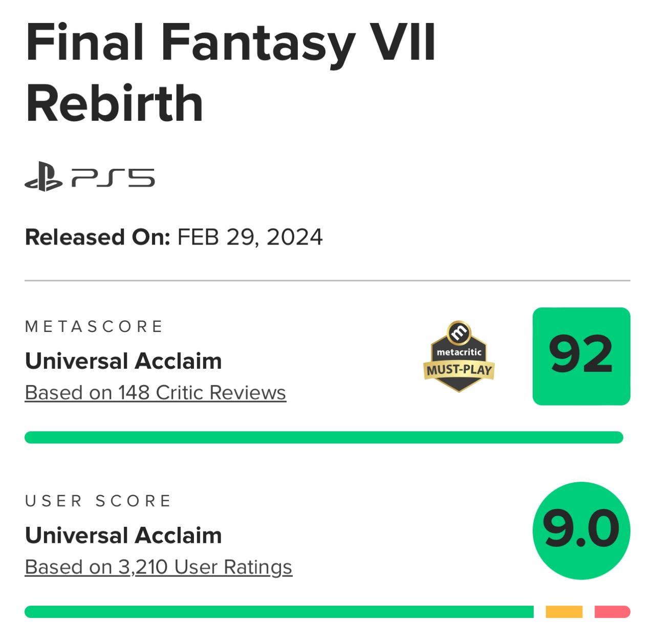The image size is (655, 644).
Task: Click the PS5 platform wordmark
Action: point(113,179)
